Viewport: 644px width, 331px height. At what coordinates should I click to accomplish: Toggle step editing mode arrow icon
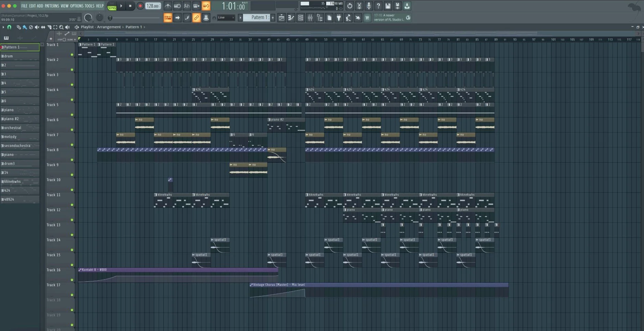pos(177,18)
